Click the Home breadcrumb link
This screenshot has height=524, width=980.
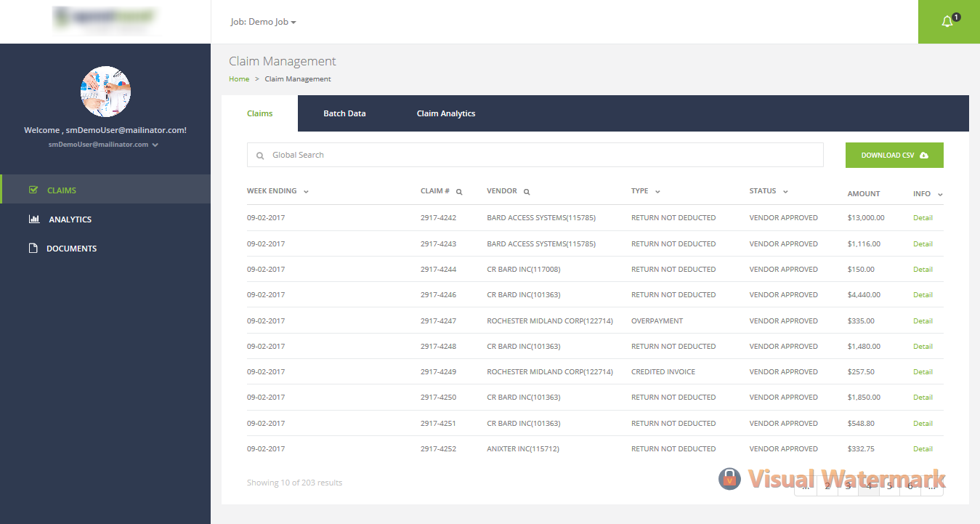point(239,78)
